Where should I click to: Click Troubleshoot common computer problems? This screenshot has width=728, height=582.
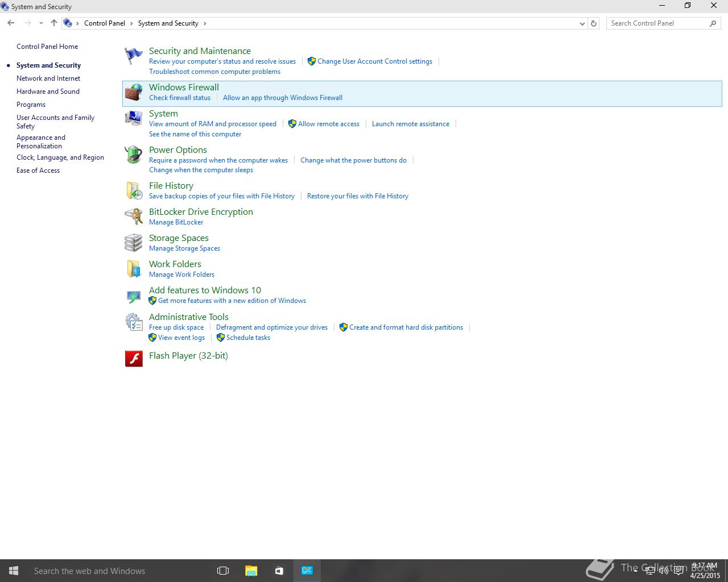(214, 72)
